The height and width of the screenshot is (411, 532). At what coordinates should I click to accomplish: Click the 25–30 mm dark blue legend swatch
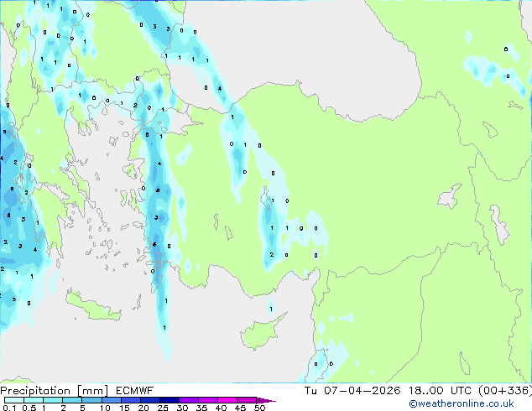tap(169, 400)
